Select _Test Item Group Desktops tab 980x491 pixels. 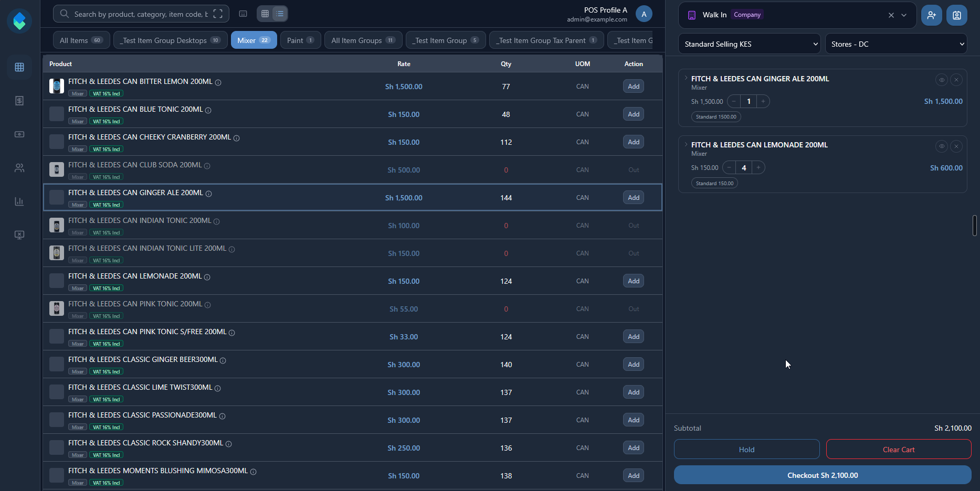(171, 40)
